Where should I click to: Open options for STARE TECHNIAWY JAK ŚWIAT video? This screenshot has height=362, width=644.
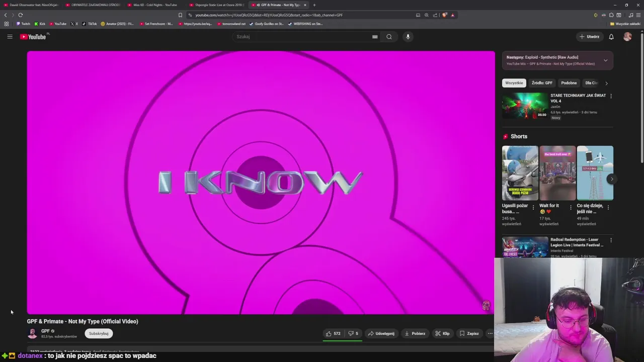coord(611,96)
